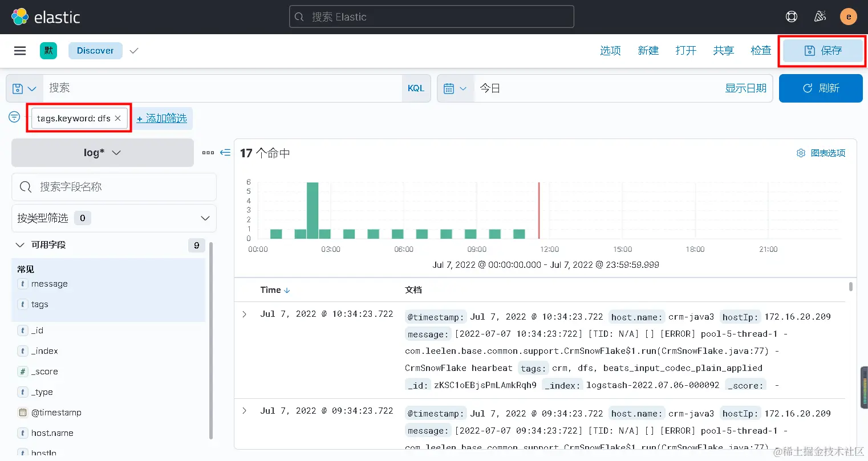Collapse the fields sidebar arrow icon
868x461 pixels.
coord(225,153)
